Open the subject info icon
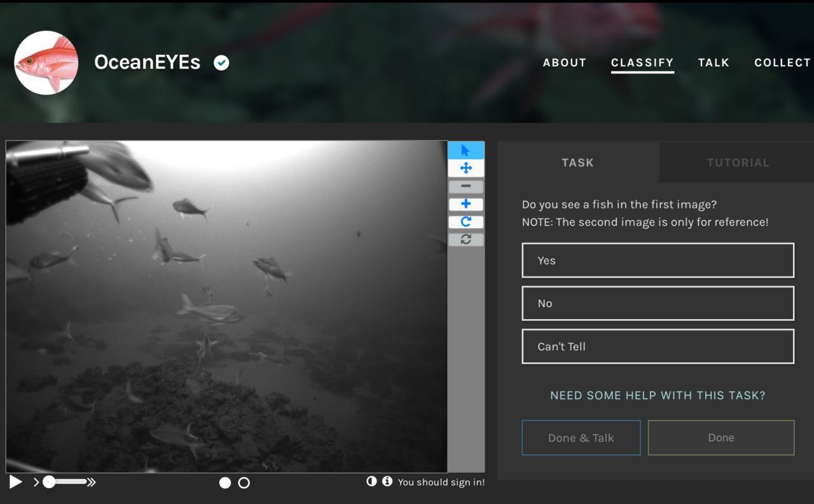Screen dimensions: 814x504 [387, 481]
